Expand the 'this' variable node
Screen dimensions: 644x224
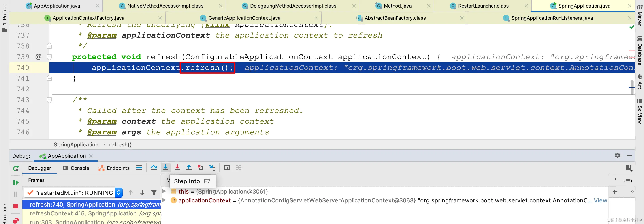pos(164,191)
